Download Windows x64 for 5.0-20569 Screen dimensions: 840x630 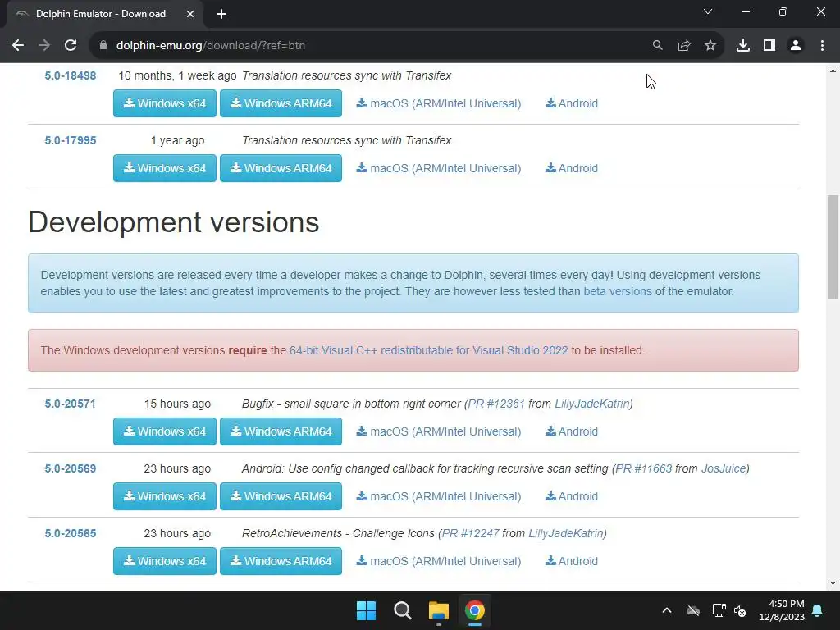pos(165,496)
